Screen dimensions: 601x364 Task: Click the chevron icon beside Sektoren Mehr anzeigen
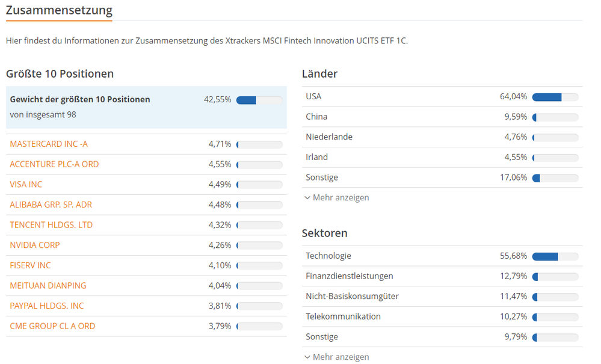[307, 357]
